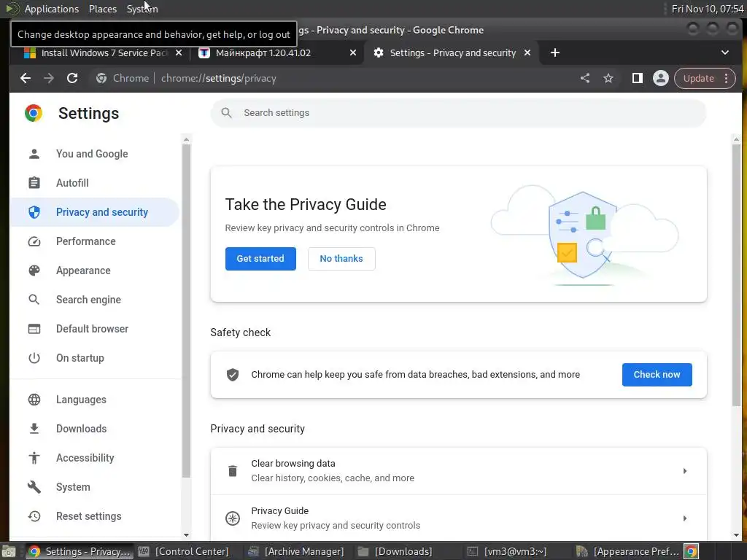Close the Install Windows 7 tab
The width and height of the screenshot is (747, 560).
pos(179,52)
